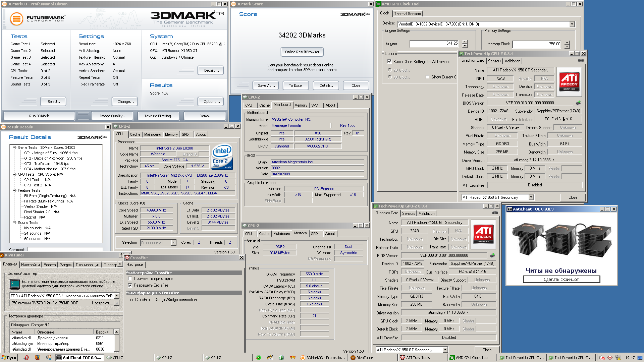Increase Engine clock with the up spinner arrow
Screen dimensions: 644x362
tap(465, 42)
